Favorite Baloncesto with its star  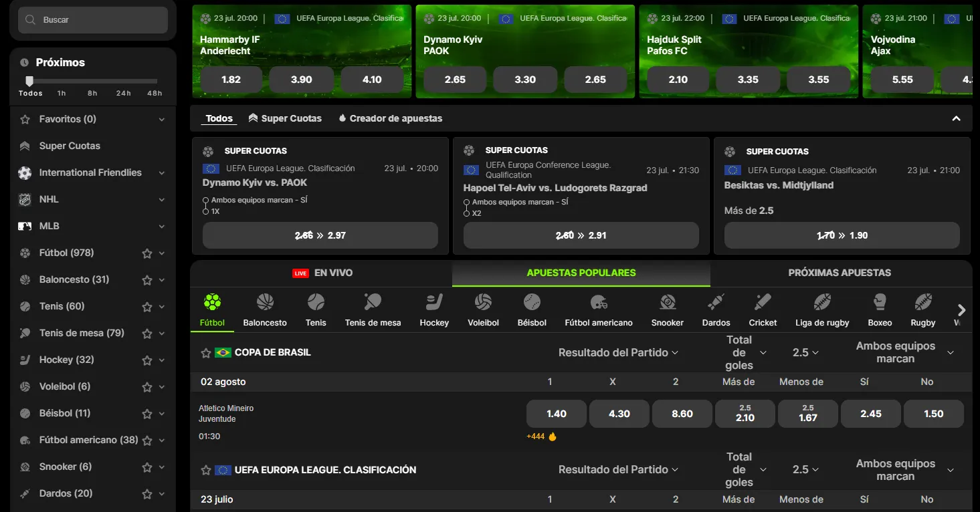[147, 280]
